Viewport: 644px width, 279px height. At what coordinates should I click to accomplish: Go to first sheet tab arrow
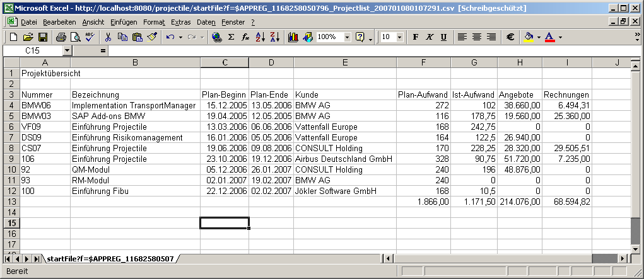tap(8, 259)
